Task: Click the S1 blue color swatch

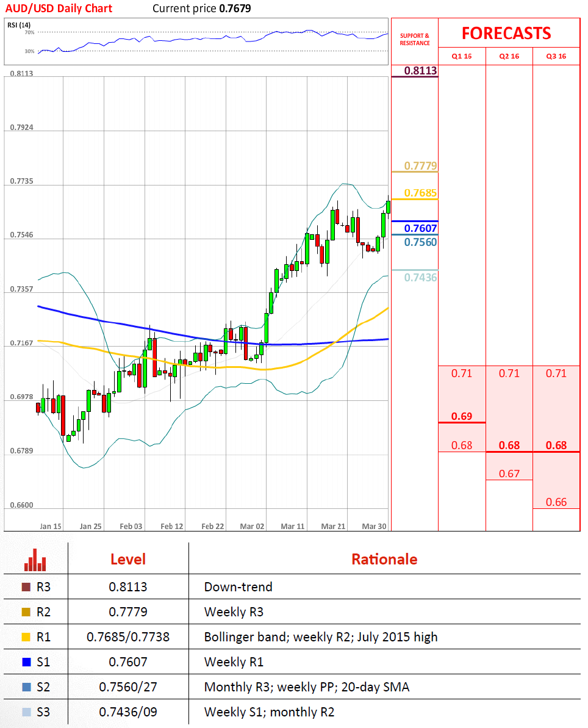Action: [26, 662]
